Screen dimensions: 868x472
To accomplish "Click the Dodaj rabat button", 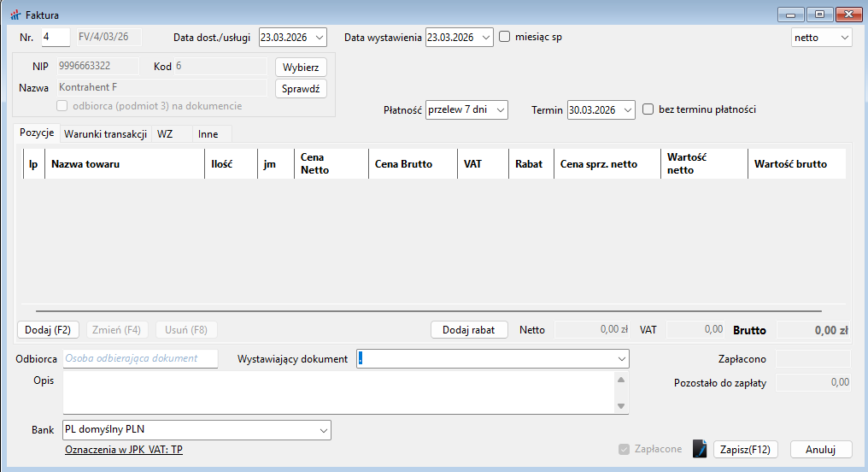I will pos(469,330).
